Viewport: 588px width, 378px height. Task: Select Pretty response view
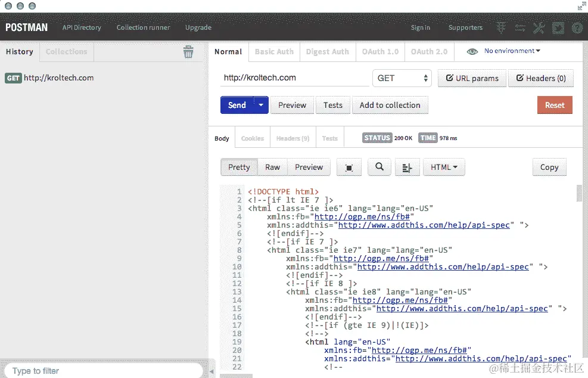click(x=239, y=167)
